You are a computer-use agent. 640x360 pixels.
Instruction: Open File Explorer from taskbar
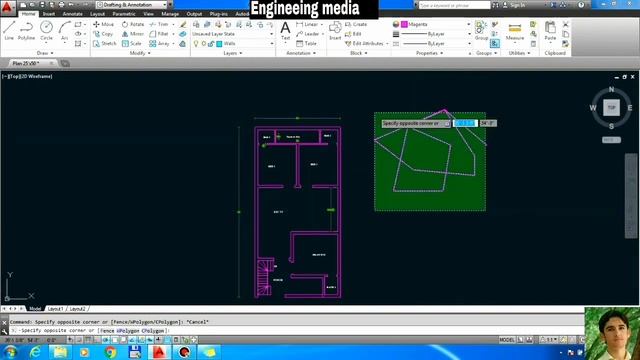60,352
